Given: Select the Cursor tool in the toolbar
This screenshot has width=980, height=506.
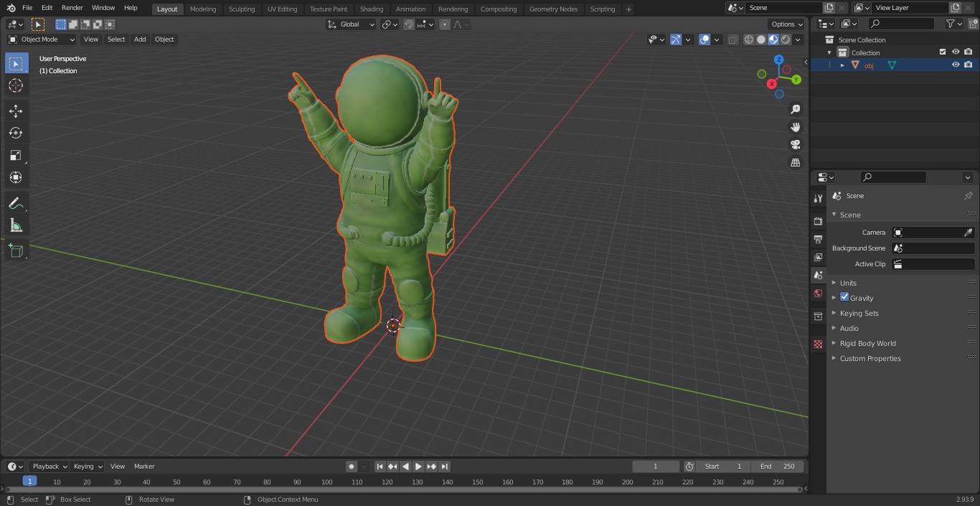Looking at the screenshot, I should pos(16,85).
